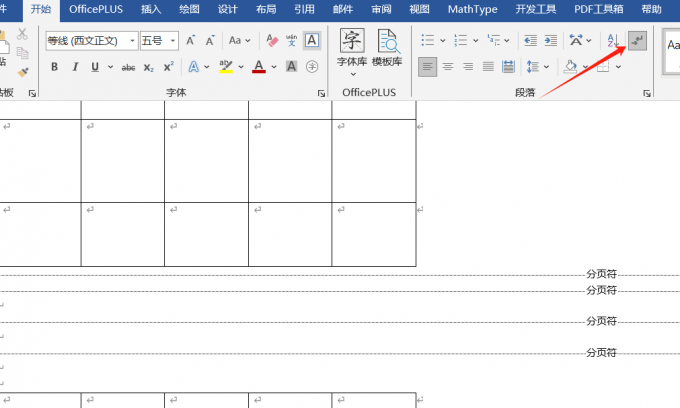Open the MathType tab
This screenshot has height=408, width=680.
tap(473, 9)
